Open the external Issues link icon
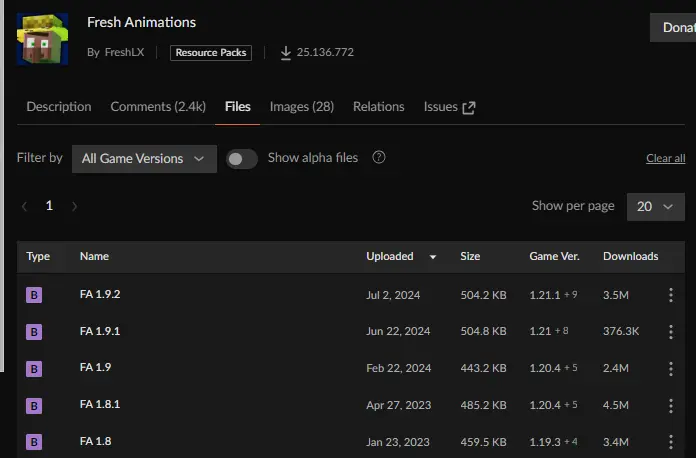The image size is (696, 458). click(469, 108)
